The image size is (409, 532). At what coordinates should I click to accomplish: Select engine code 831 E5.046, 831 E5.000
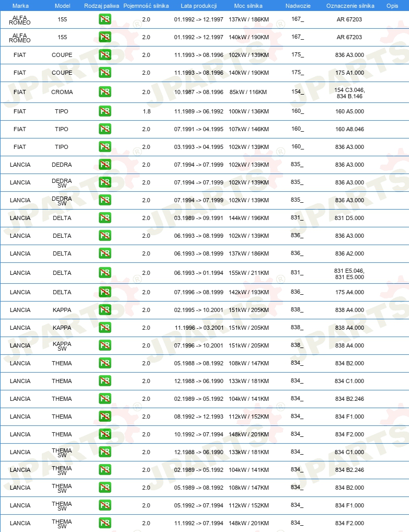pyautogui.click(x=349, y=274)
